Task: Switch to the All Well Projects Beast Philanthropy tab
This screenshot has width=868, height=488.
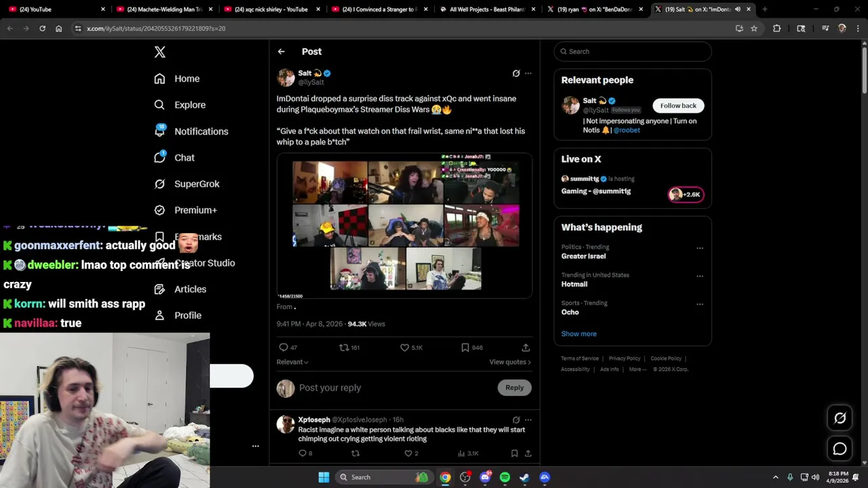Action: tap(488, 9)
